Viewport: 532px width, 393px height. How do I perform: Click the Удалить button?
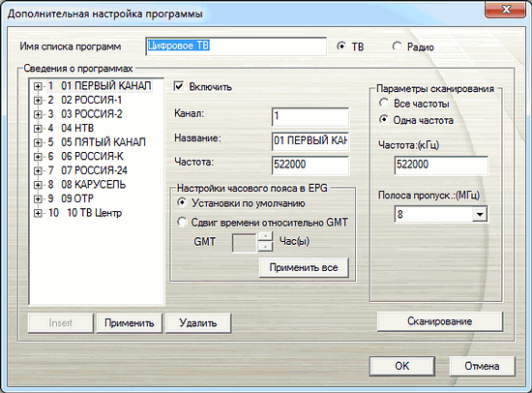pyautogui.click(x=198, y=322)
